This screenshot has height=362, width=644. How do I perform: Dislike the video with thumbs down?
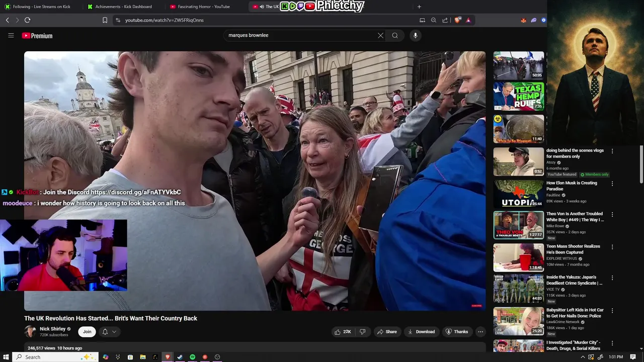(x=362, y=332)
